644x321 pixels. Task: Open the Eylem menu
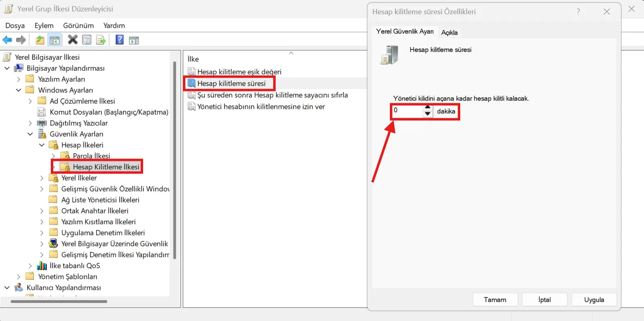(44, 25)
